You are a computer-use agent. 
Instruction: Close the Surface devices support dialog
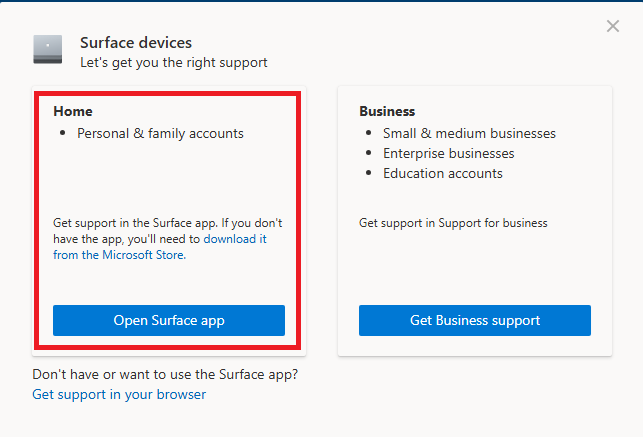[613, 26]
